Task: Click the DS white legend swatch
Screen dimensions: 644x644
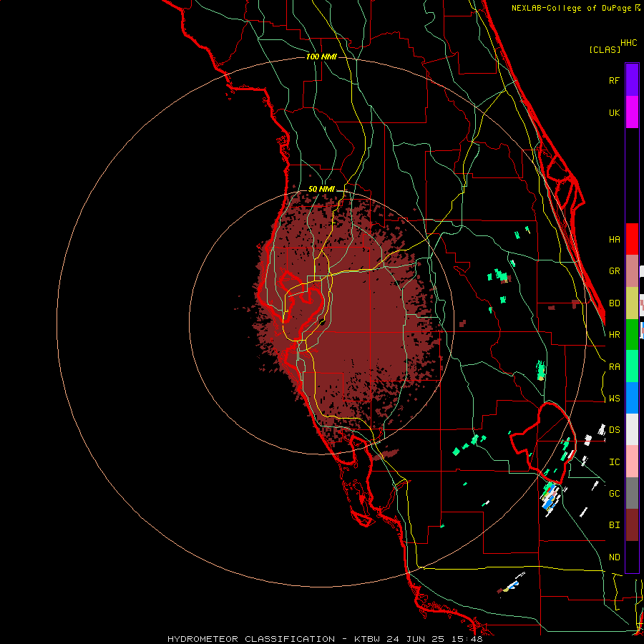Action: [x=632, y=429]
